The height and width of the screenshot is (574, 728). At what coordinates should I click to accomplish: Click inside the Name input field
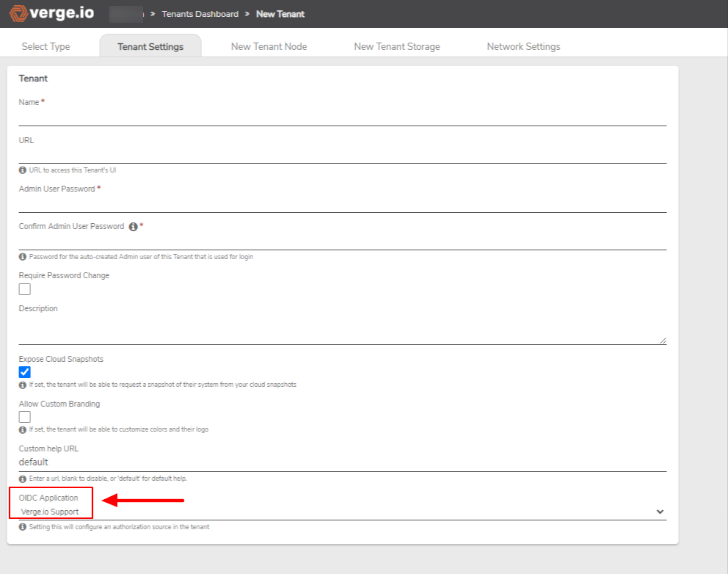click(x=342, y=120)
